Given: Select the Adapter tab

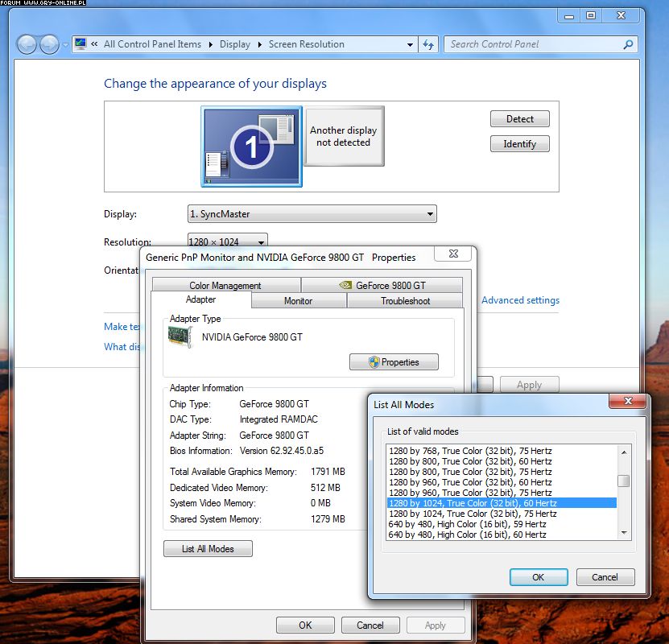Looking at the screenshot, I should 201,299.
